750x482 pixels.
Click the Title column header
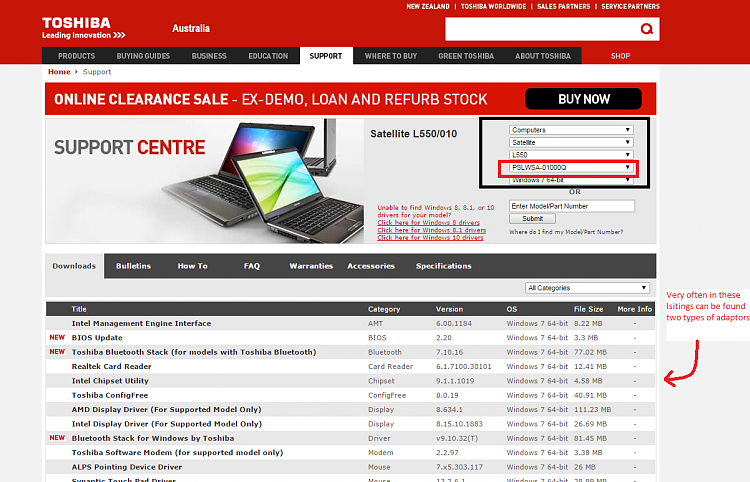coord(79,309)
